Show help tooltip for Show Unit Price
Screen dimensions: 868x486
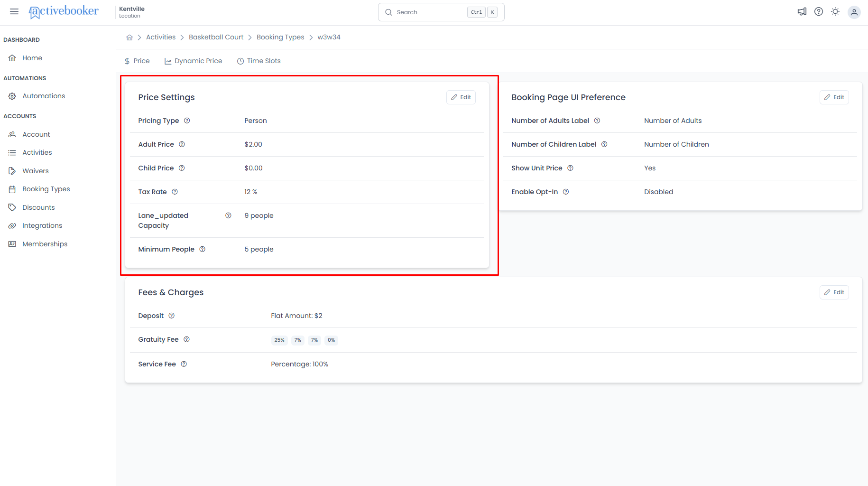pos(570,168)
